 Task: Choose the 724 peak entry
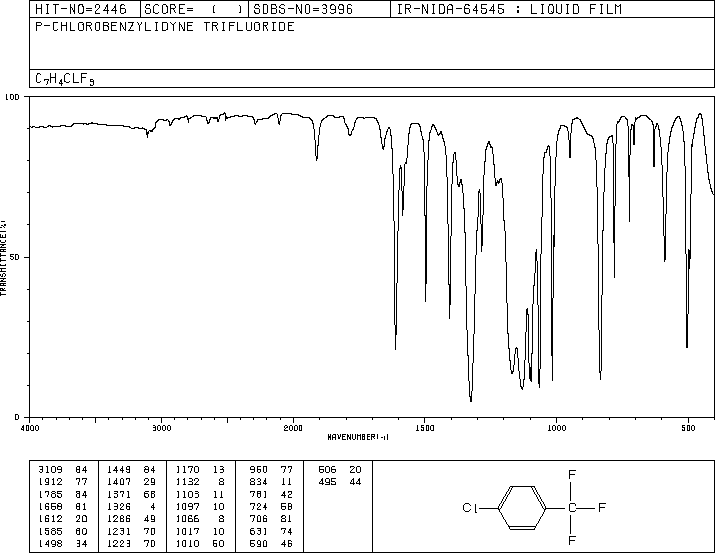click(x=259, y=506)
